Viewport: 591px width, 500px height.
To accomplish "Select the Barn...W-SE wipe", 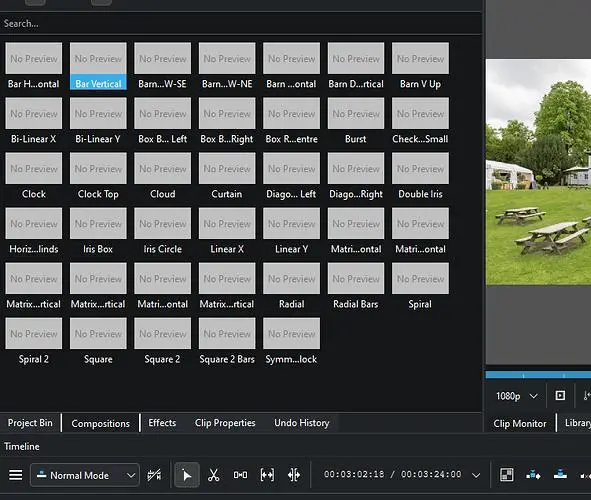I will pyautogui.click(x=162, y=66).
